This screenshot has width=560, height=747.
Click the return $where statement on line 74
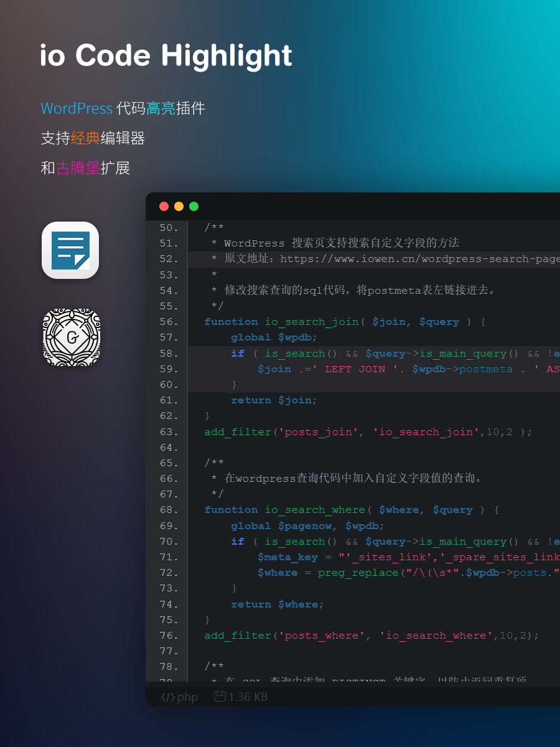pyautogui.click(x=277, y=604)
